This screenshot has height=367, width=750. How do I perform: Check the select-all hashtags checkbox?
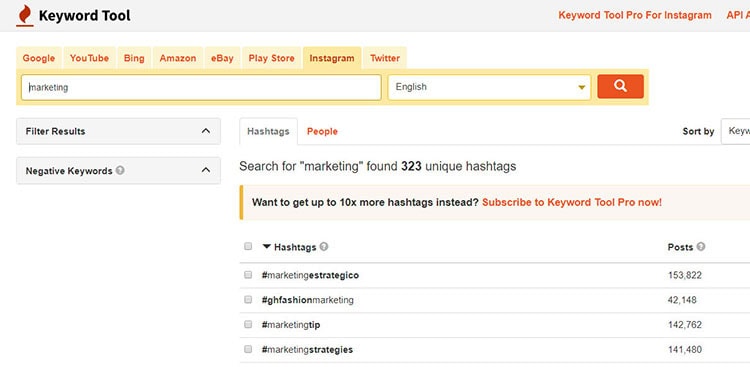click(x=248, y=246)
